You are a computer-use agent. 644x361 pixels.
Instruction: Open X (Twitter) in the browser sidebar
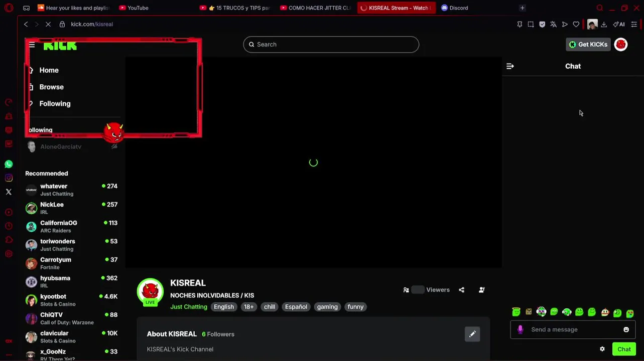pyautogui.click(x=9, y=192)
